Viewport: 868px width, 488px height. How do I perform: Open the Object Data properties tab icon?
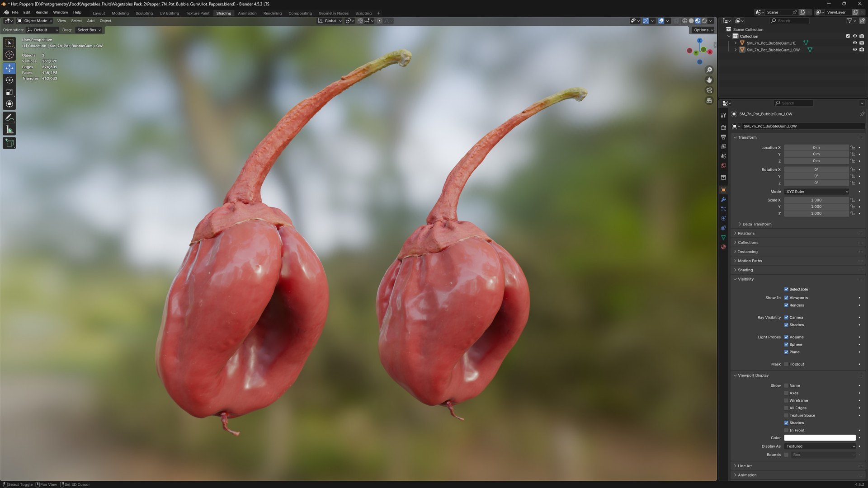tap(723, 238)
